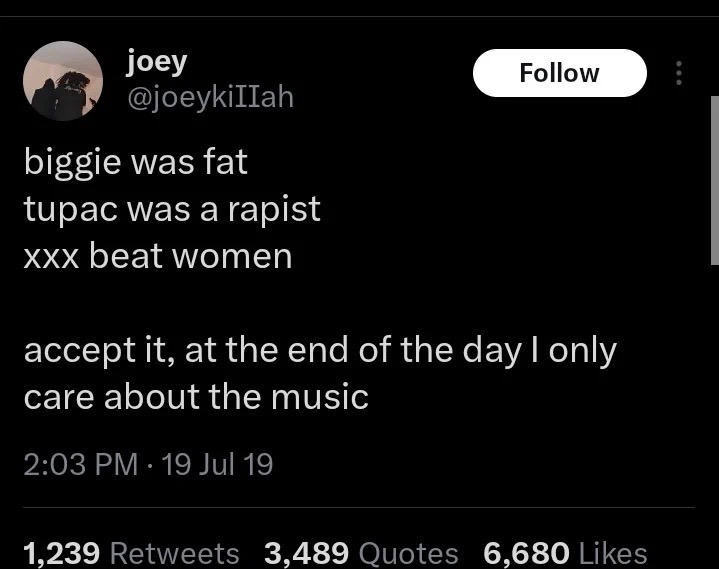
Task: Click the line 'biggie was fat'
Action: point(136,163)
